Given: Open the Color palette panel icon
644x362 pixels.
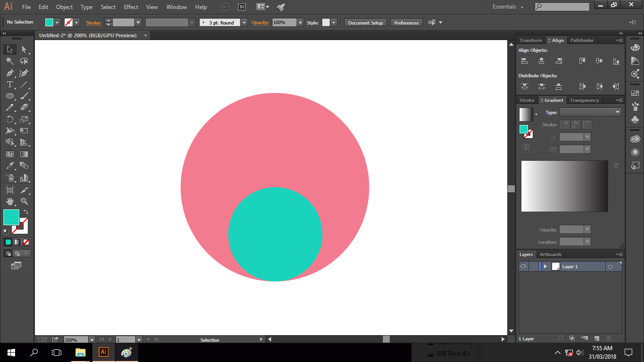Looking at the screenshot, I should tap(635, 47).
